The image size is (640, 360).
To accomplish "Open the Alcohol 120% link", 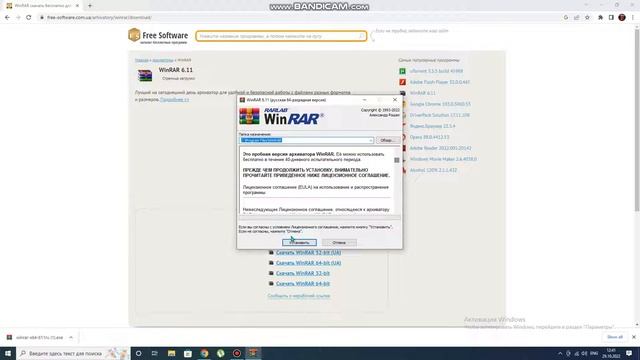I will tap(433, 170).
